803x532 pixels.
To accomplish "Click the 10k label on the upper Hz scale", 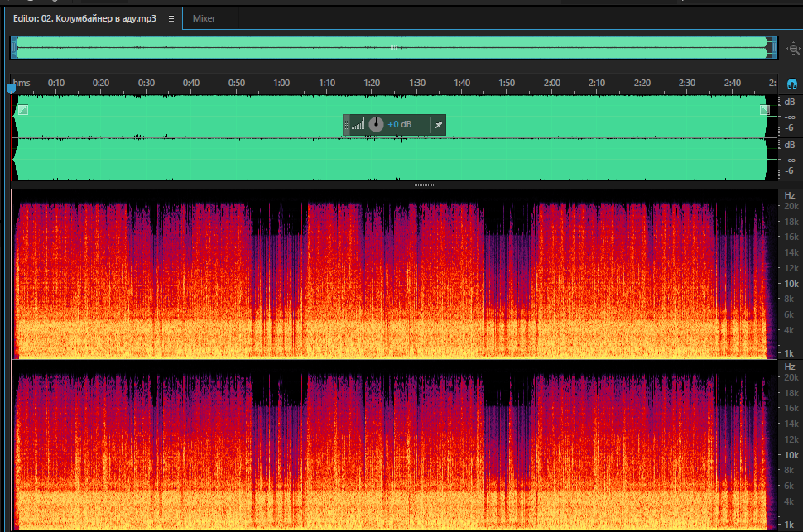I will (x=791, y=284).
